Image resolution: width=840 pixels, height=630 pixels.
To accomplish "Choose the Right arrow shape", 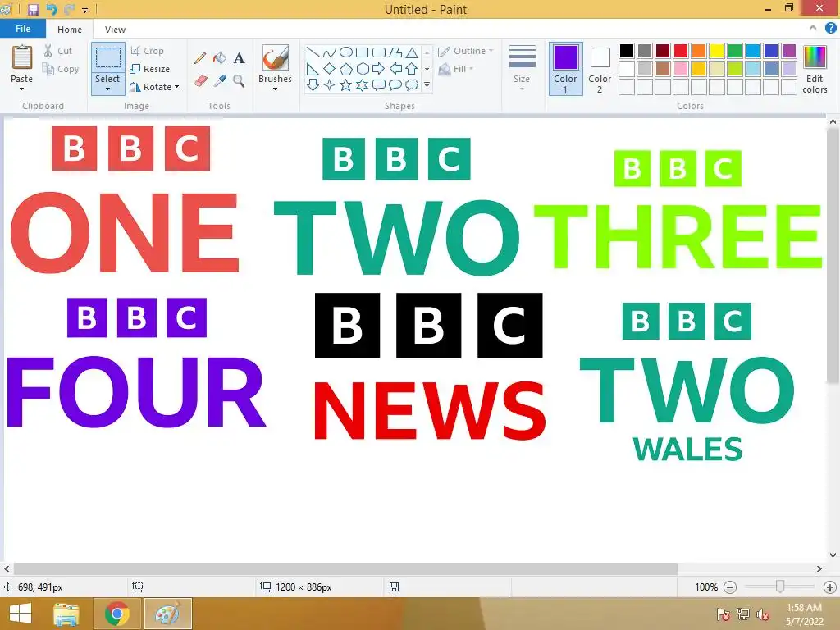I will click(x=379, y=69).
